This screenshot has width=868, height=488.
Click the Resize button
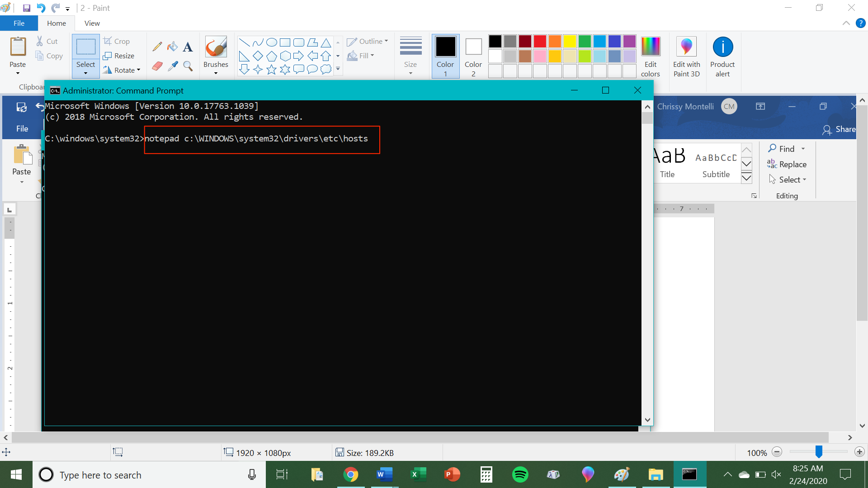(x=119, y=56)
